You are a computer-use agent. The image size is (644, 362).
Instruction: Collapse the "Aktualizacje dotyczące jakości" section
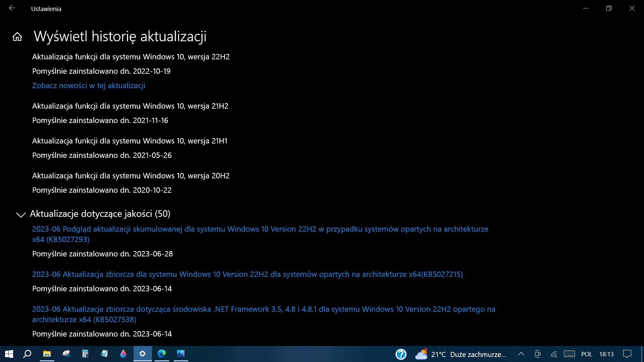[x=21, y=215]
